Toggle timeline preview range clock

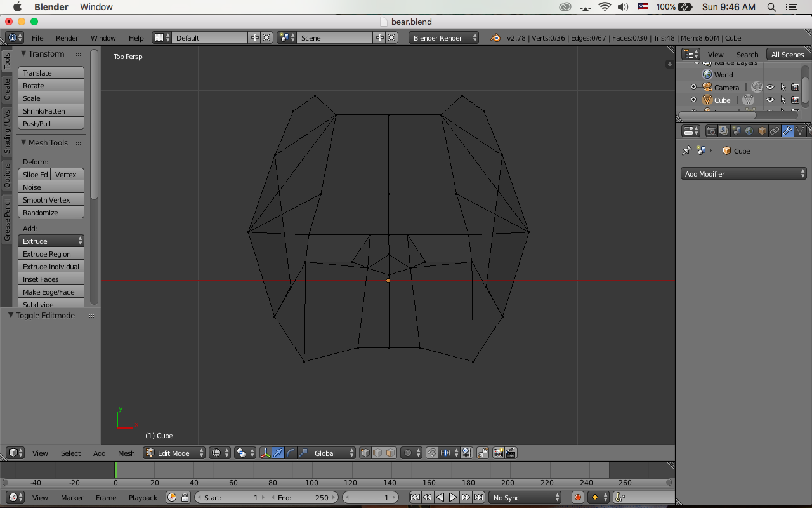tap(172, 497)
